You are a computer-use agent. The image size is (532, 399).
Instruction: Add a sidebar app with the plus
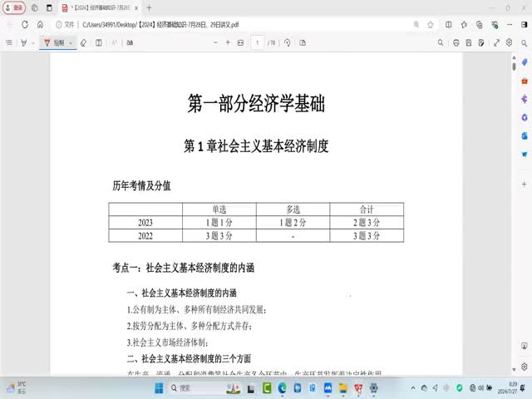point(525,184)
